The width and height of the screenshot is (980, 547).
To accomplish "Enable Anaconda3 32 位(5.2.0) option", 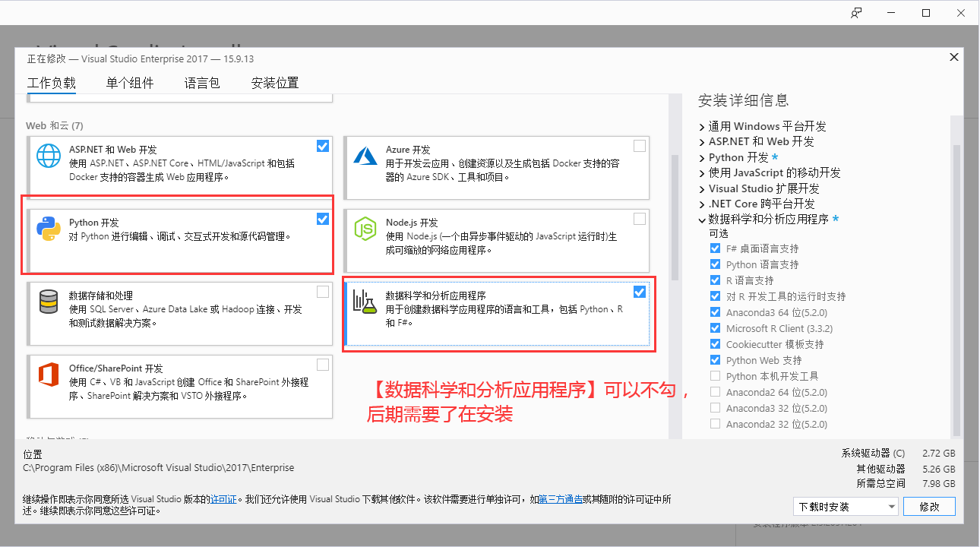I will coord(715,408).
